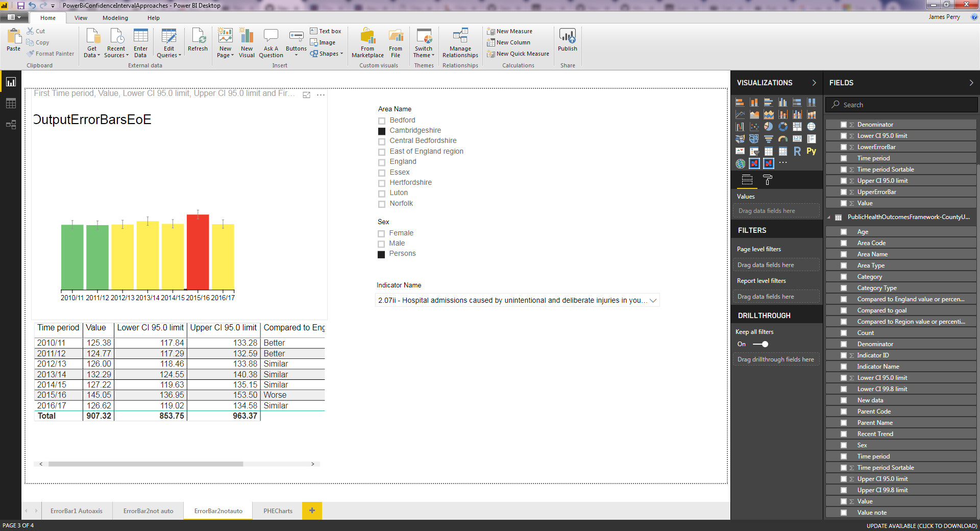Switch to Model view in left sidebar

[11, 125]
